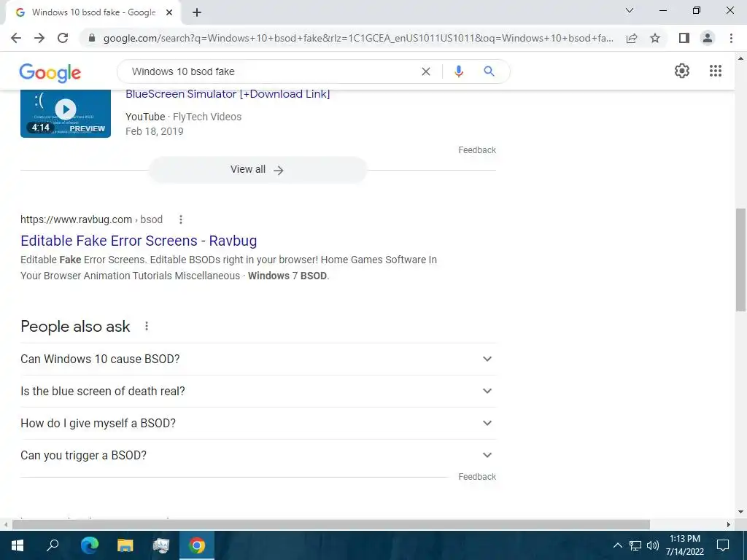Click YouTube · FlyTech Videos source text

click(x=183, y=117)
